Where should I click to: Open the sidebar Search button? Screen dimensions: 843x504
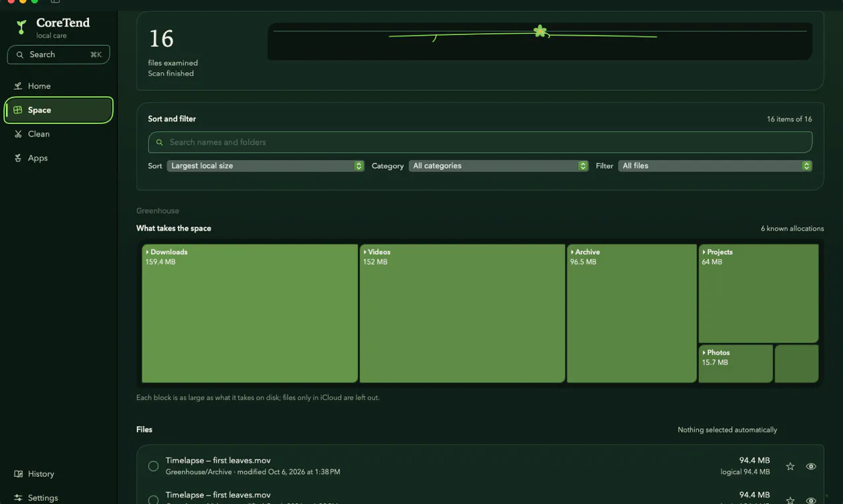tap(58, 54)
